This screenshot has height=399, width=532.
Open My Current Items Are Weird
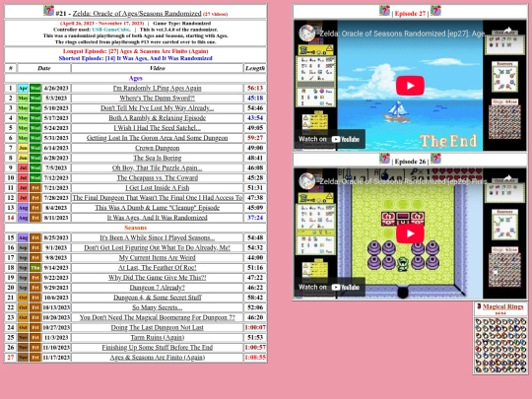coord(157,257)
